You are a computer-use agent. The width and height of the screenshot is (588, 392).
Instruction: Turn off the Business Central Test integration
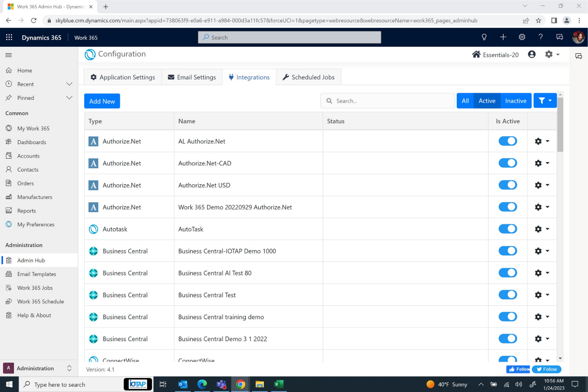507,294
